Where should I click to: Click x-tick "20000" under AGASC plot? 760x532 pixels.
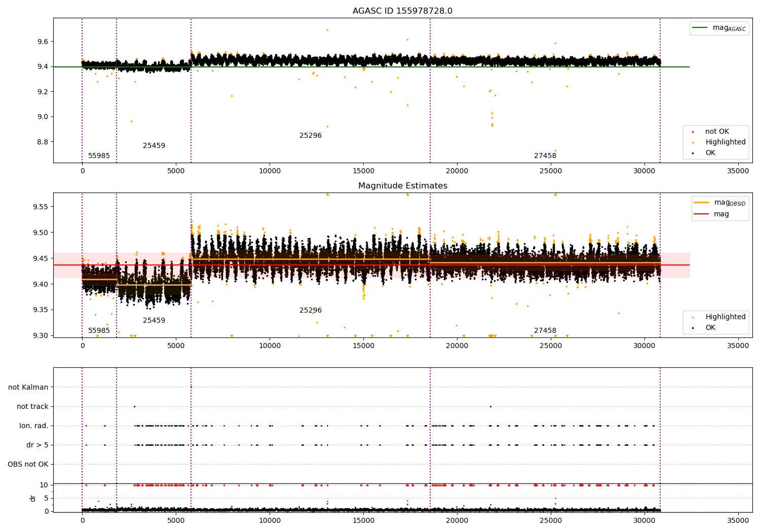457,171
